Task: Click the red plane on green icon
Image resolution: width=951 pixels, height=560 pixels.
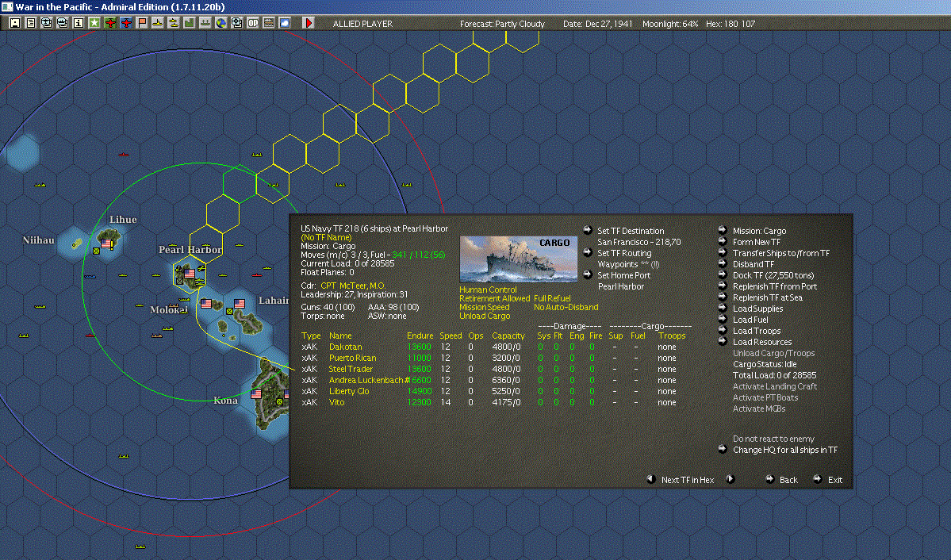Action: click(109, 23)
